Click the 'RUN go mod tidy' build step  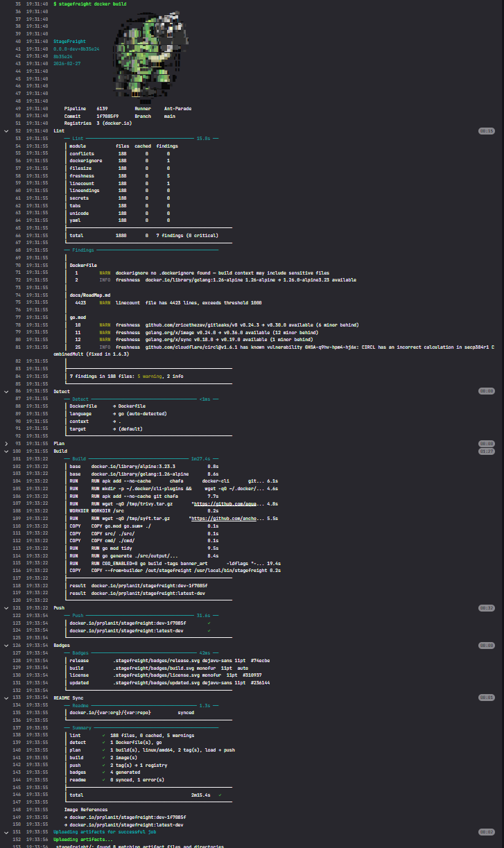[x=144, y=548]
